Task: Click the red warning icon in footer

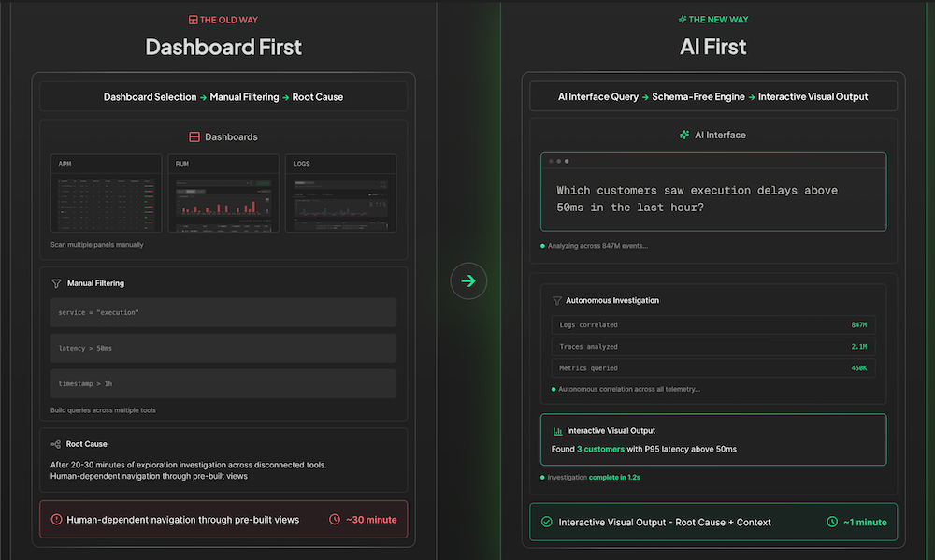Action: (57, 520)
